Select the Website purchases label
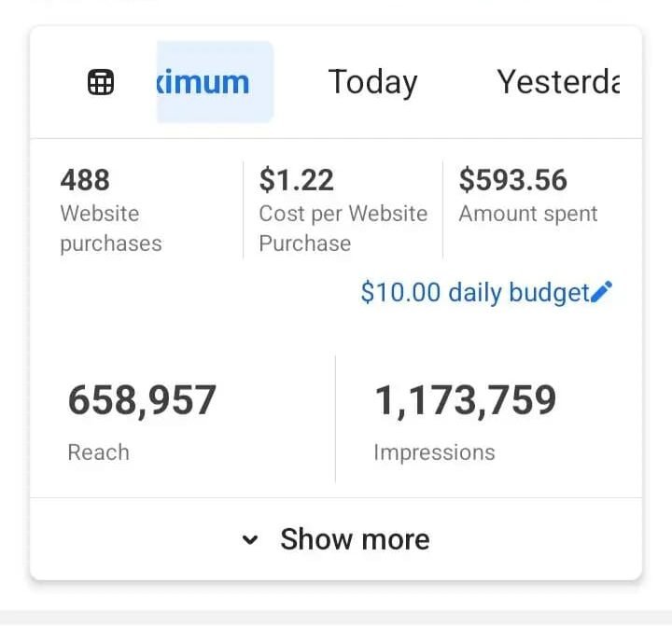Screen dimensions: 672x640 110,229
